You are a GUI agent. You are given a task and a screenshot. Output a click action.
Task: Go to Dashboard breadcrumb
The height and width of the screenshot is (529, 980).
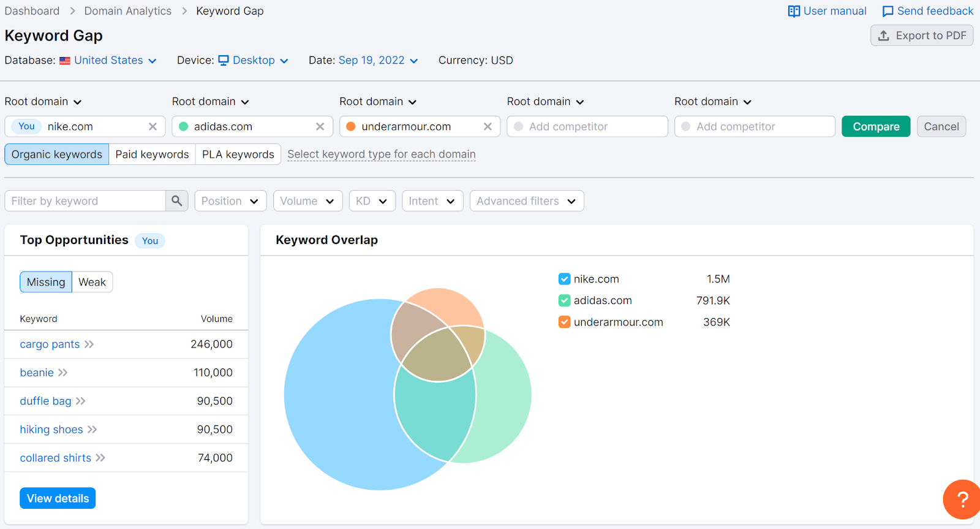tap(32, 11)
